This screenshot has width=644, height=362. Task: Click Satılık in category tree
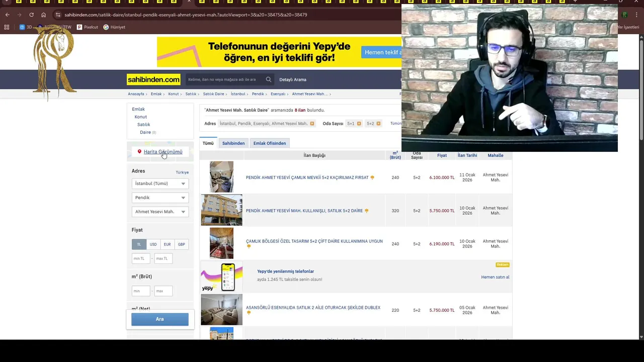point(143,125)
